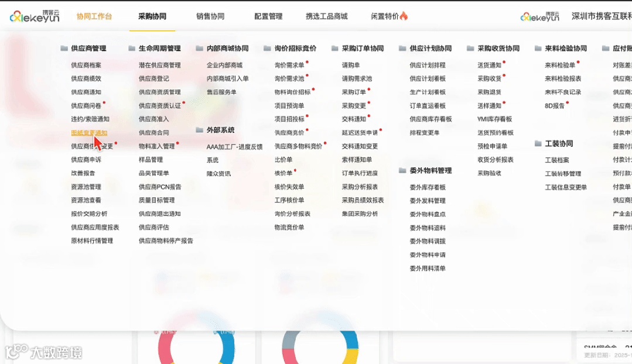Switch to the 协同工作台 menu
The height and width of the screenshot is (364, 632).
[94, 17]
